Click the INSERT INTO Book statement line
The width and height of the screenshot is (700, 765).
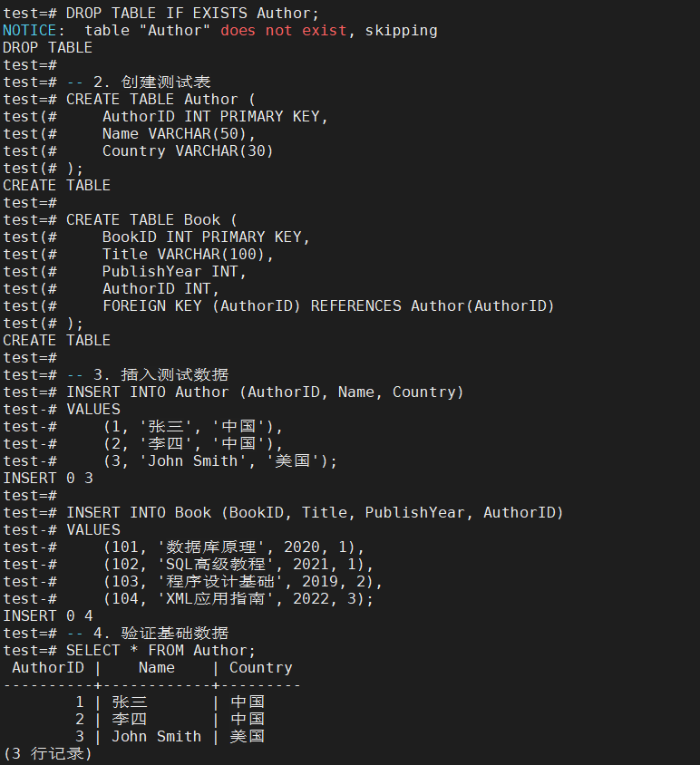coord(315,513)
